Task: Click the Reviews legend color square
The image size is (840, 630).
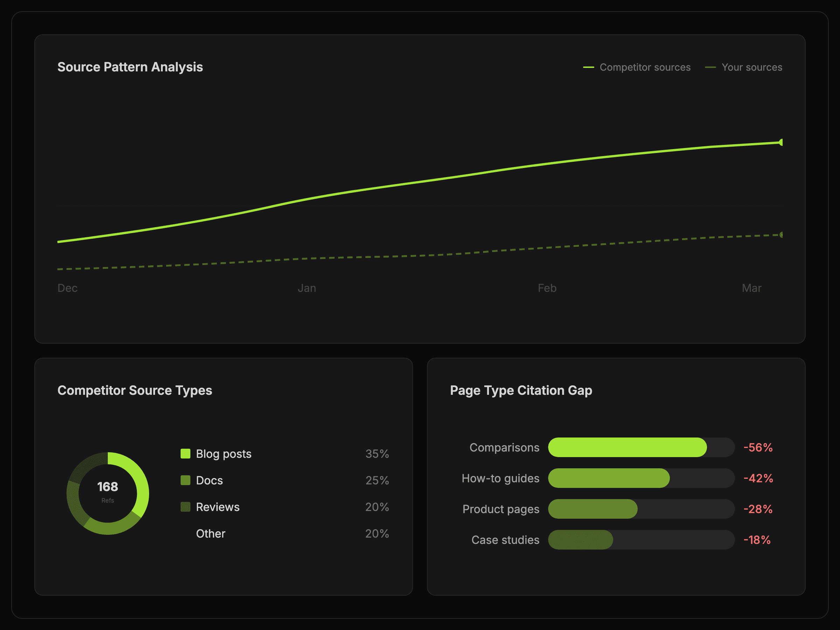Action: (x=185, y=506)
